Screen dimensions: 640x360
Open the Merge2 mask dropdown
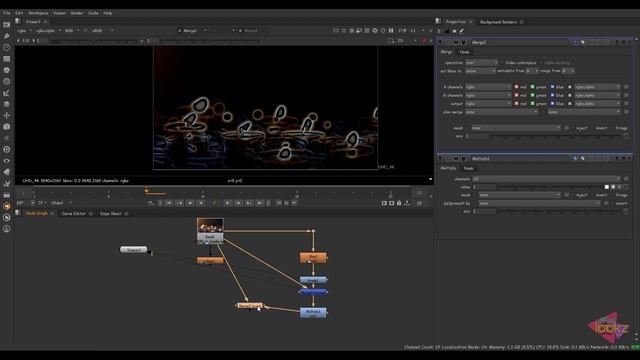tap(516, 128)
